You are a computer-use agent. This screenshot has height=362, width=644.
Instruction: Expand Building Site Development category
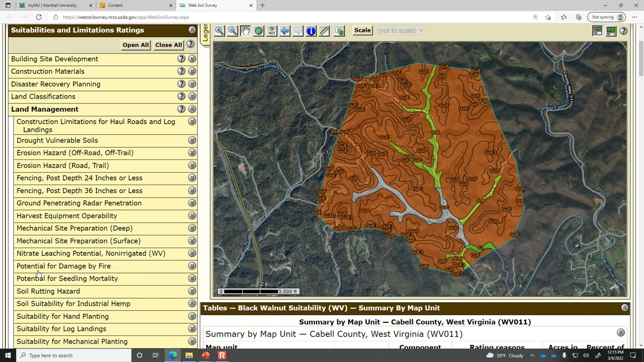click(192, 59)
